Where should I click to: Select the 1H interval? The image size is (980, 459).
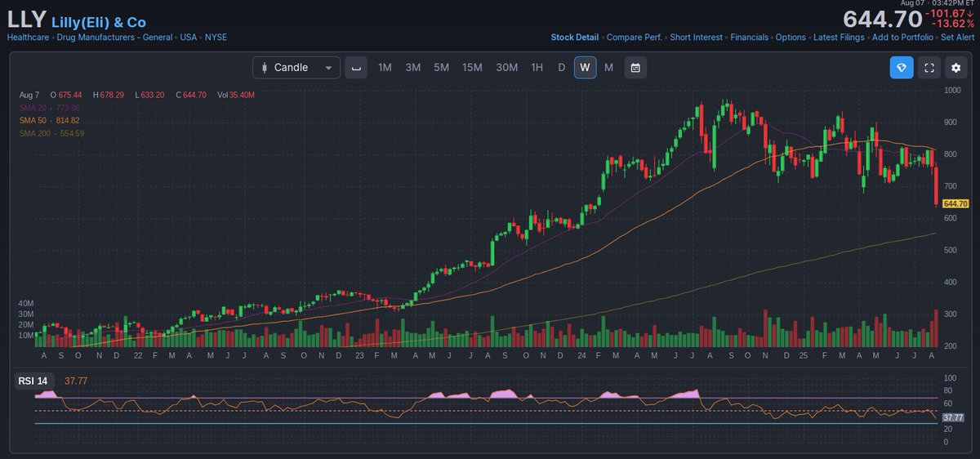pos(537,68)
